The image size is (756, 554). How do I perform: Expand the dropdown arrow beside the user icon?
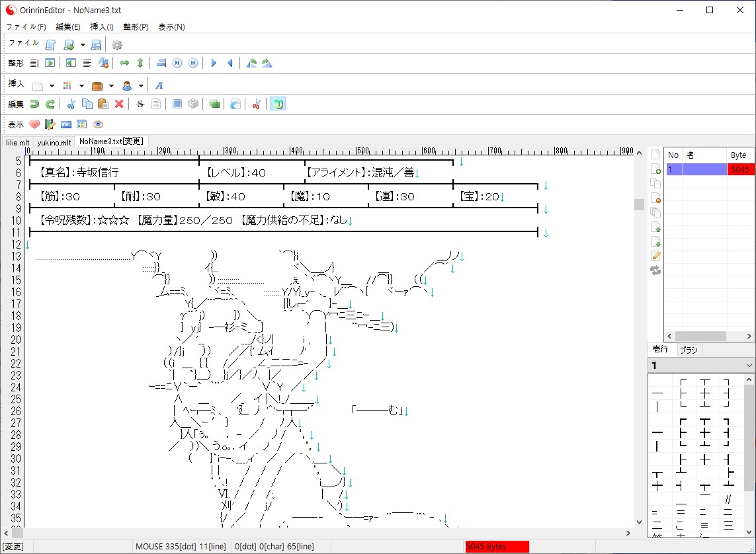click(141, 86)
